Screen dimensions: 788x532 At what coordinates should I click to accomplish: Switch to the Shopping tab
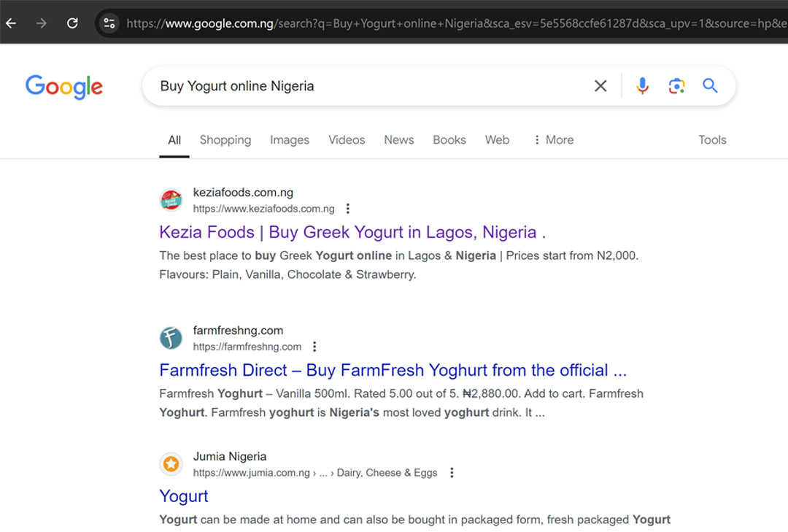[x=225, y=140]
